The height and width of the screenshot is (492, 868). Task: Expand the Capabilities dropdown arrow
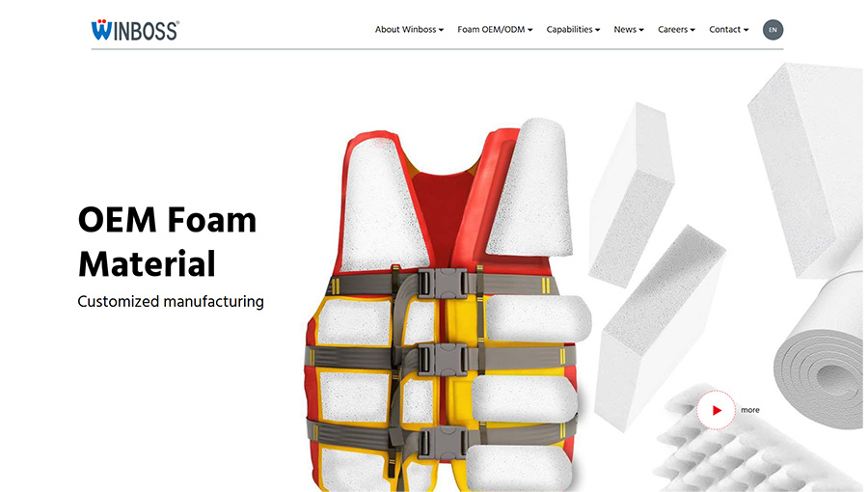click(x=597, y=30)
